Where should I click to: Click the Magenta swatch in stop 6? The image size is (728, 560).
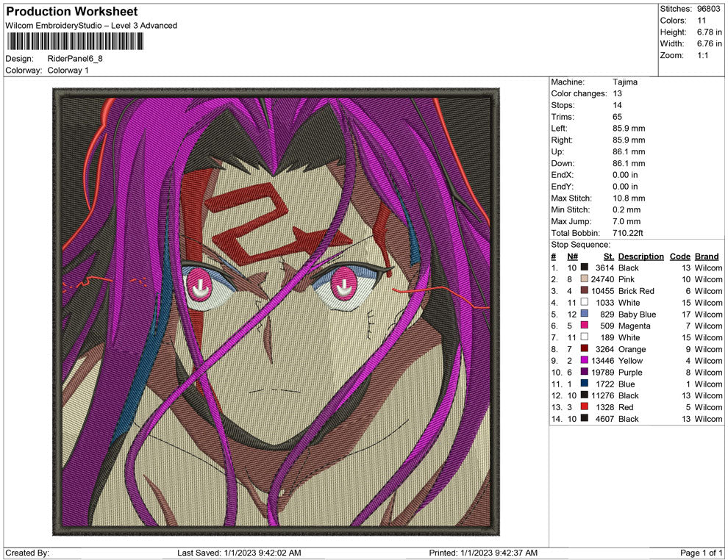(585, 326)
